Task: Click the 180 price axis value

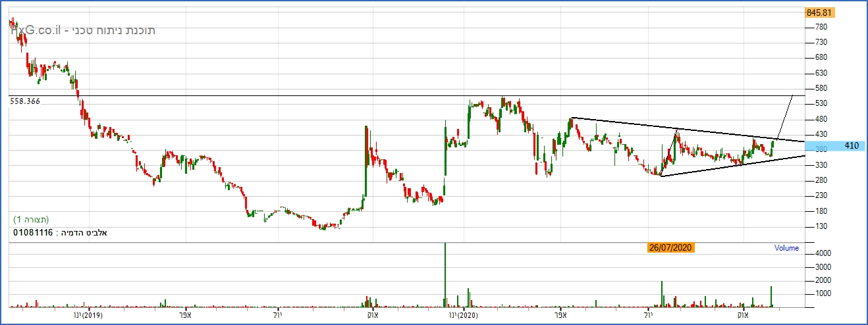Action: pyautogui.click(x=821, y=211)
